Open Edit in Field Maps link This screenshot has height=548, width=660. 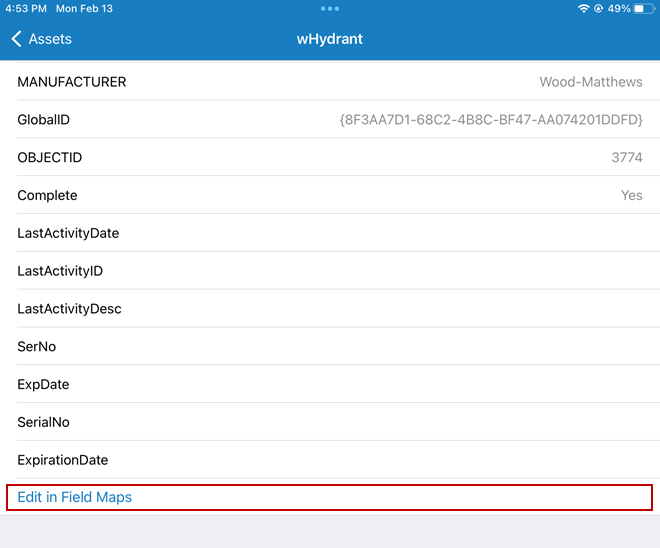pos(75,497)
